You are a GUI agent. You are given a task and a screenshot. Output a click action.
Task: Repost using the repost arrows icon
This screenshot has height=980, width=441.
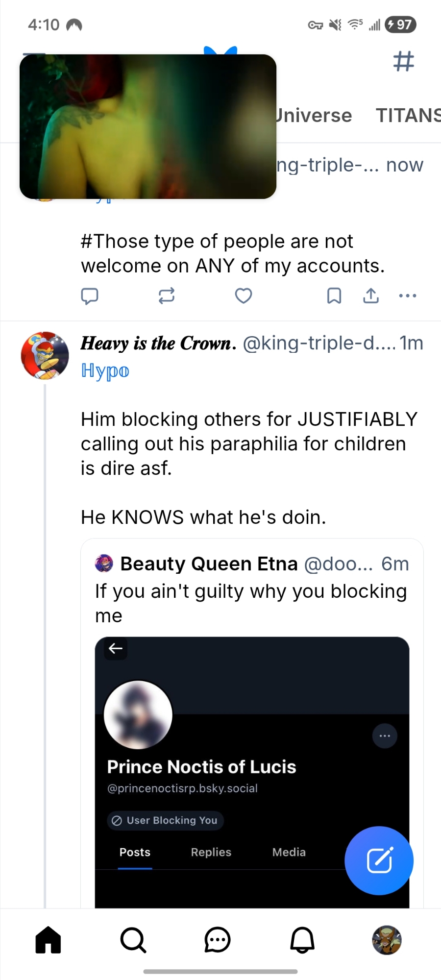[167, 295]
